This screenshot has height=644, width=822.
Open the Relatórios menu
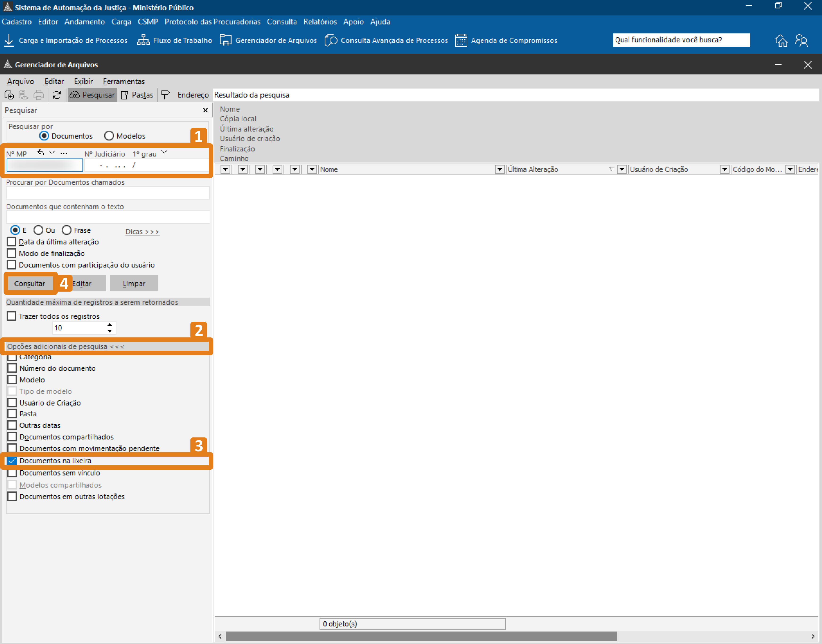(320, 22)
